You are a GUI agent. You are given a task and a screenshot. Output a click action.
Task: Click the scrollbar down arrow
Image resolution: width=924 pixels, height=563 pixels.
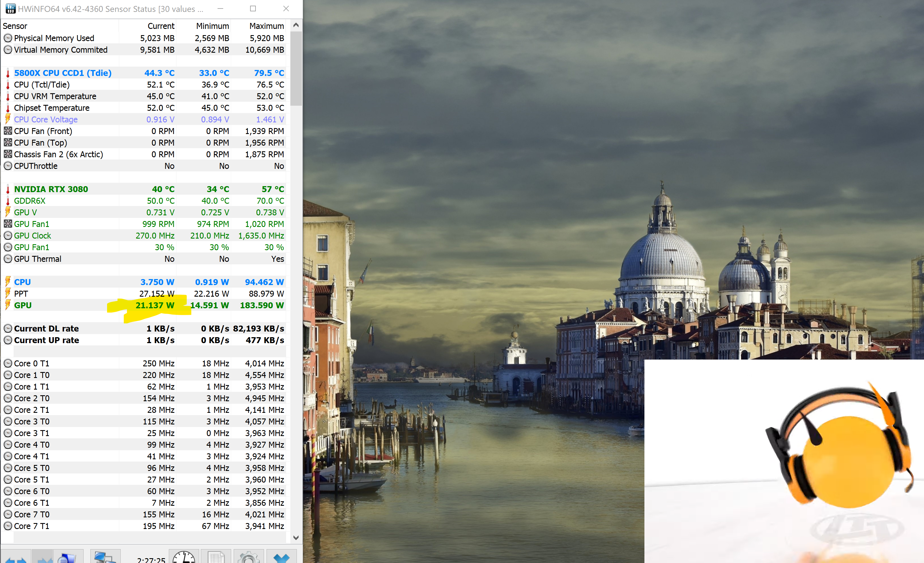click(296, 537)
